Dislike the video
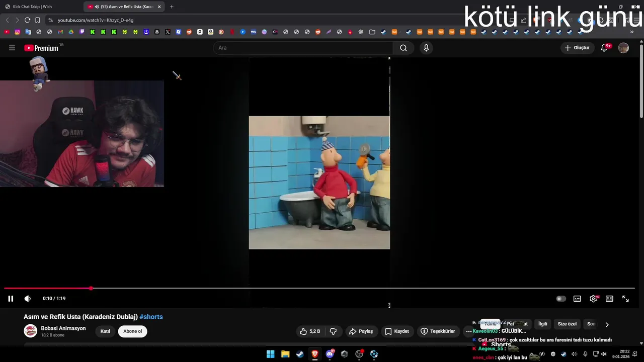The image size is (644, 362). pyautogui.click(x=333, y=331)
